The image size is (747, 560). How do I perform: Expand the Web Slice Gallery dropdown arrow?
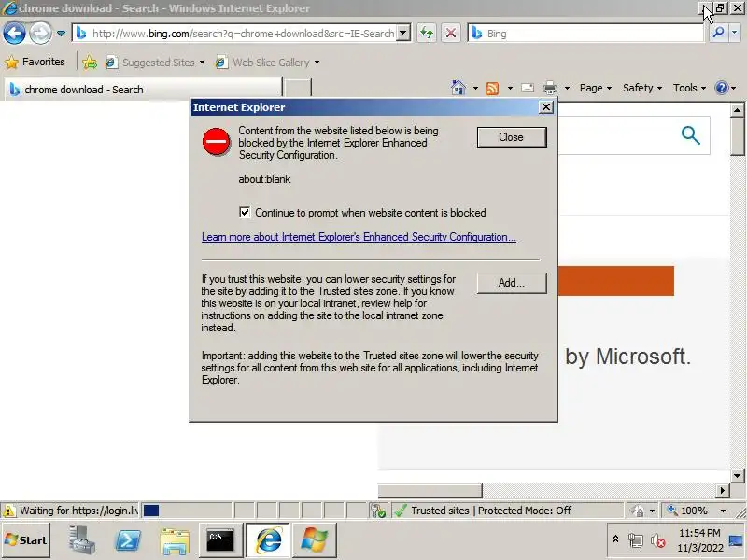[x=317, y=63]
